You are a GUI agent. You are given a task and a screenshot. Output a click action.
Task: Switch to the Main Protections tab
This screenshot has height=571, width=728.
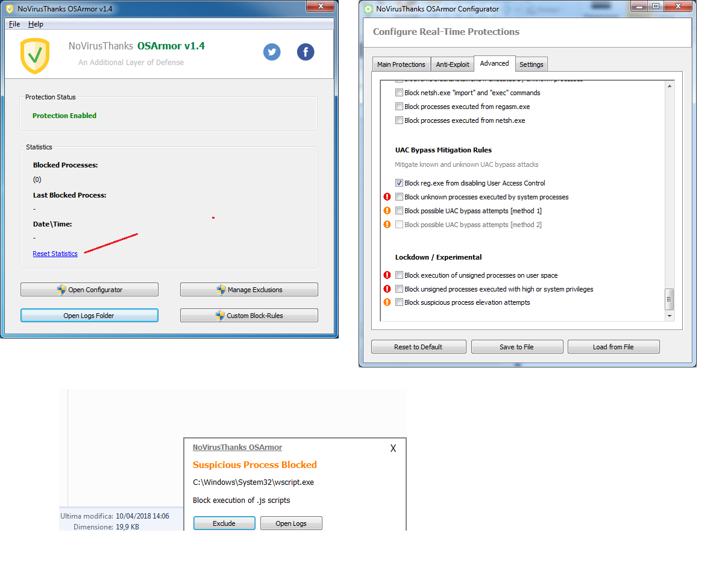401,64
